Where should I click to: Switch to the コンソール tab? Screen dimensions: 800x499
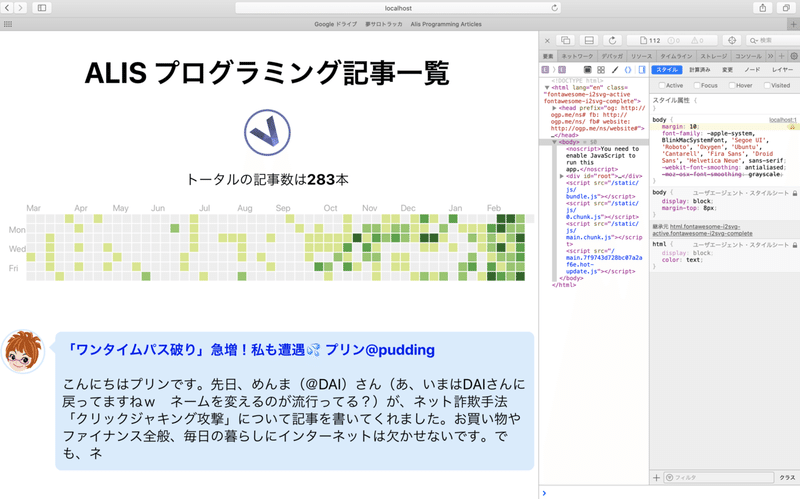(748, 56)
